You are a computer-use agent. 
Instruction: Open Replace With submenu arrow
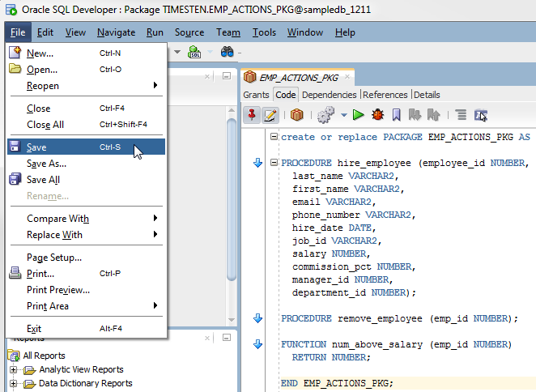(155, 234)
